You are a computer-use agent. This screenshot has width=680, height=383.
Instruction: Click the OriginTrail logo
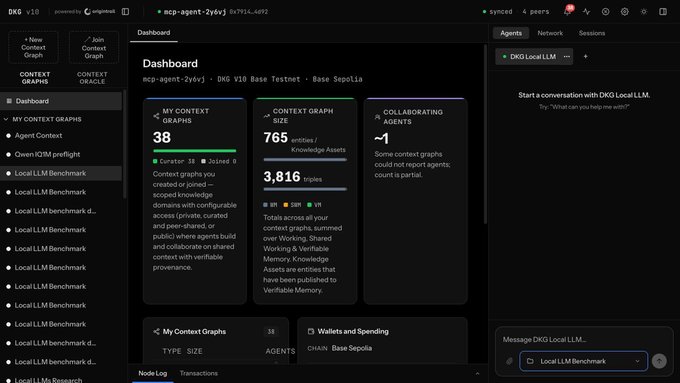tap(99, 12)
